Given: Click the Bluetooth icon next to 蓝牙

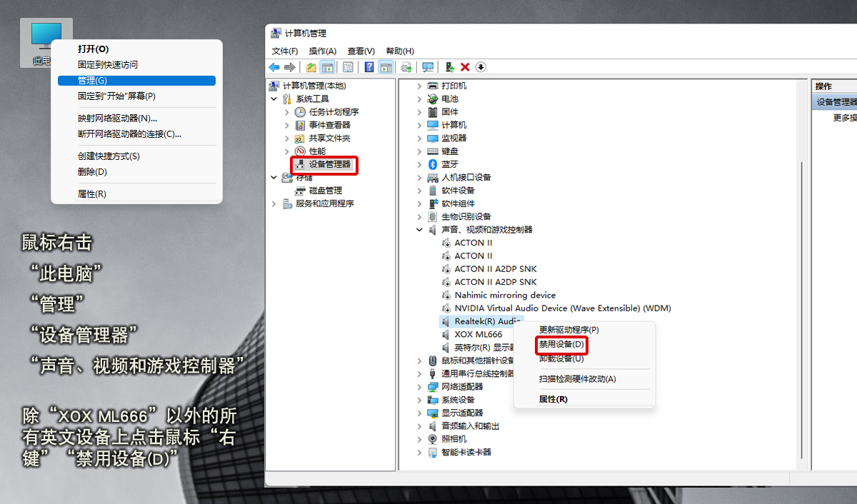Looking at the screenshot, I should coord(432,164).
